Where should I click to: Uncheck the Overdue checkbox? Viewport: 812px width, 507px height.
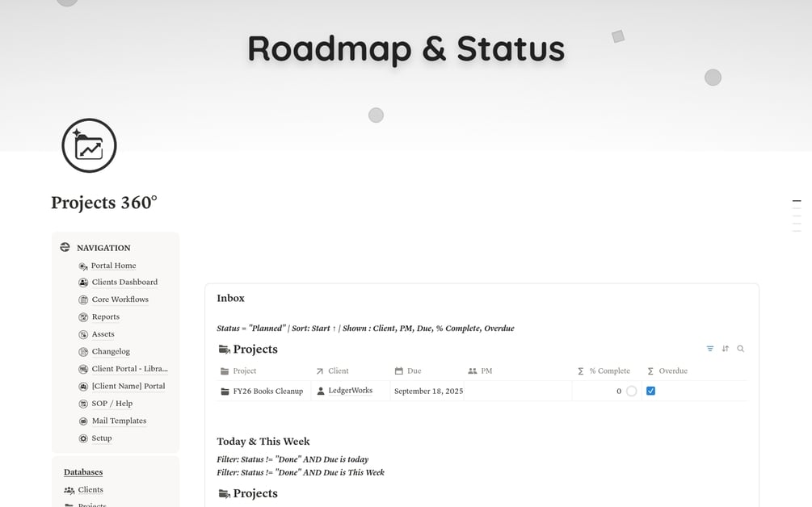[x=651, y=391]
